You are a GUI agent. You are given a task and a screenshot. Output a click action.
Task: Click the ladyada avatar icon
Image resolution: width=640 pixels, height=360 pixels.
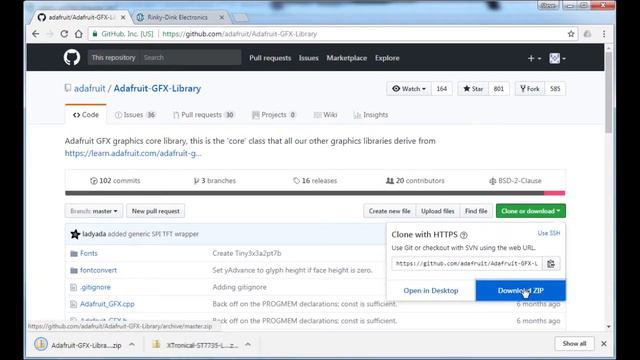pos(75,234)
